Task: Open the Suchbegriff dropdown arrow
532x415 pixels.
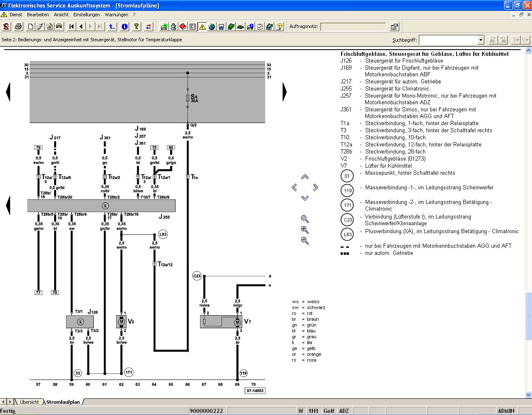Action: coord(481,40)
